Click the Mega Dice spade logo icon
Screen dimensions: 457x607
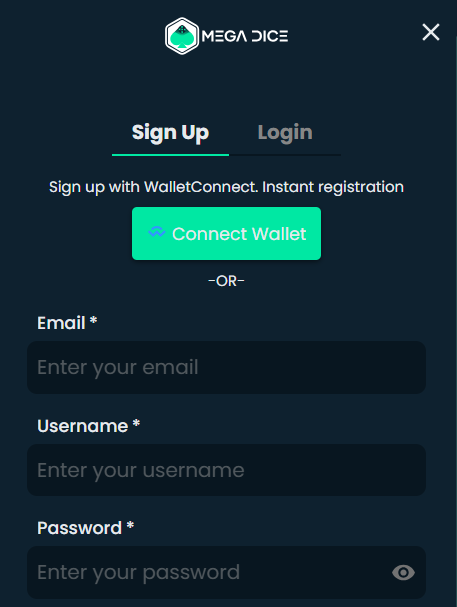(182, 36)
